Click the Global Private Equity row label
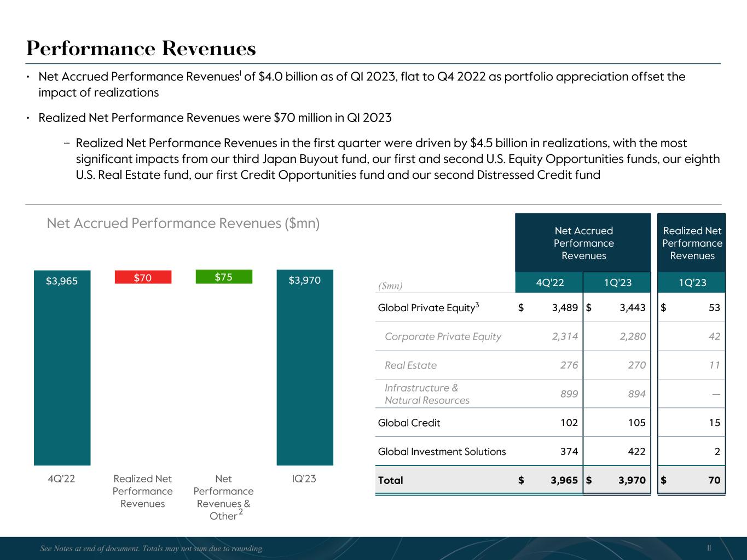The width and height of the screenshot is (747, 560). [428, 307]
